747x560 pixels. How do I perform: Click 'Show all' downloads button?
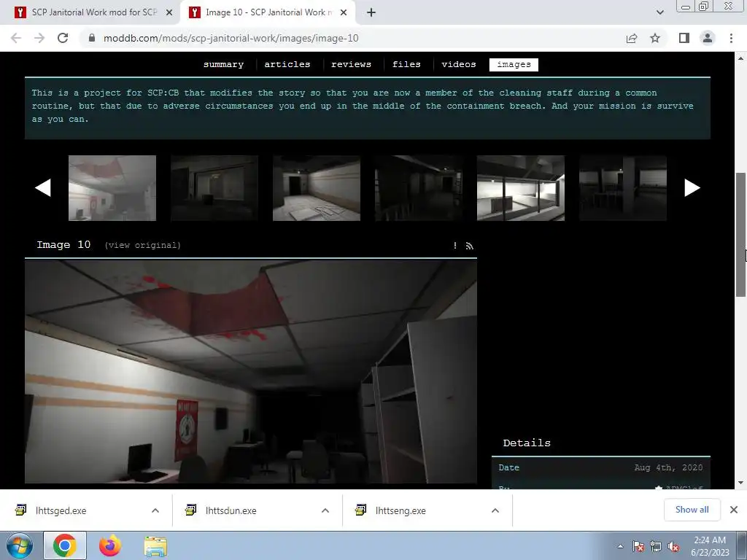(692, 510)
